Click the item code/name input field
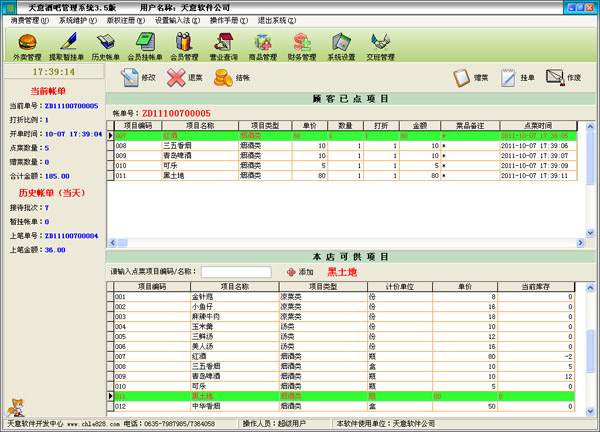This screenshot has height=432, width=600. (235, 271)
